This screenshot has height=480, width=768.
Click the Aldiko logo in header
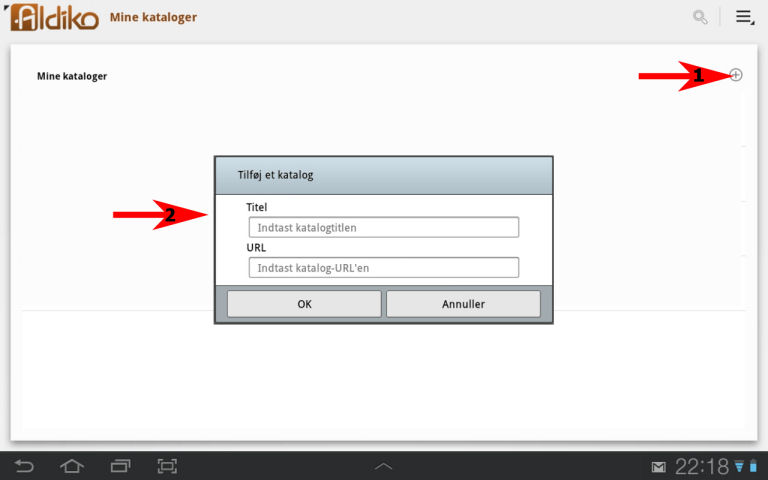tap(55, 17)
